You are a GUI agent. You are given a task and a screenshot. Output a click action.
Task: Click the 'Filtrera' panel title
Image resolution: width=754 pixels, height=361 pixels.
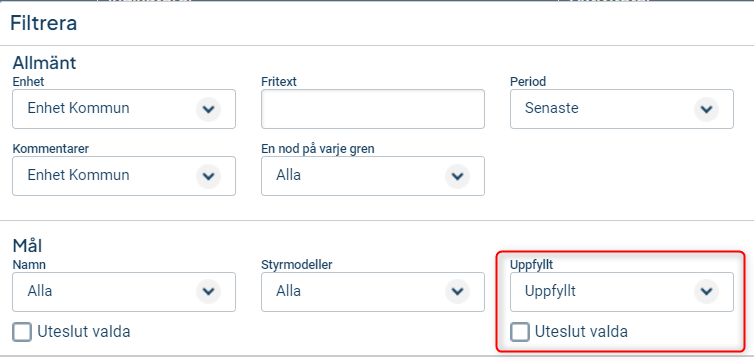pyautogui.click(x=44, y=23)
